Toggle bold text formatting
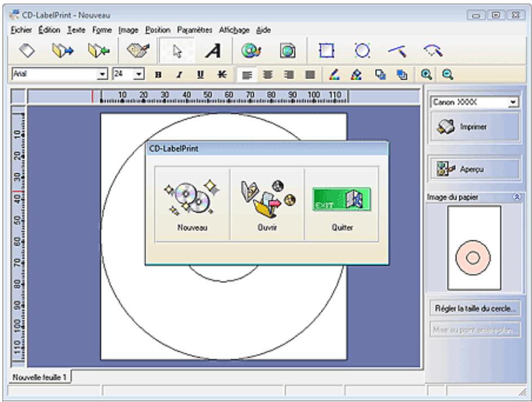Viewport: 532px width, 402px height. point(158,75)
